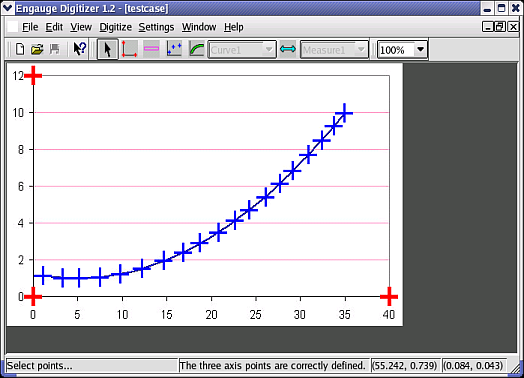Screen dimensions: 524x378
Task: Select the green Segment Fill tool
Action: [196, 49]
